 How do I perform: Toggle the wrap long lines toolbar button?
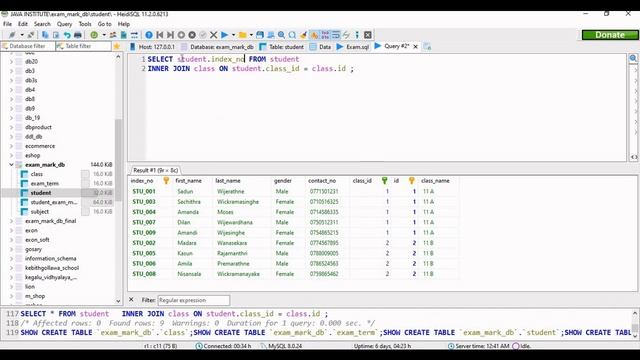pos(336,35)
